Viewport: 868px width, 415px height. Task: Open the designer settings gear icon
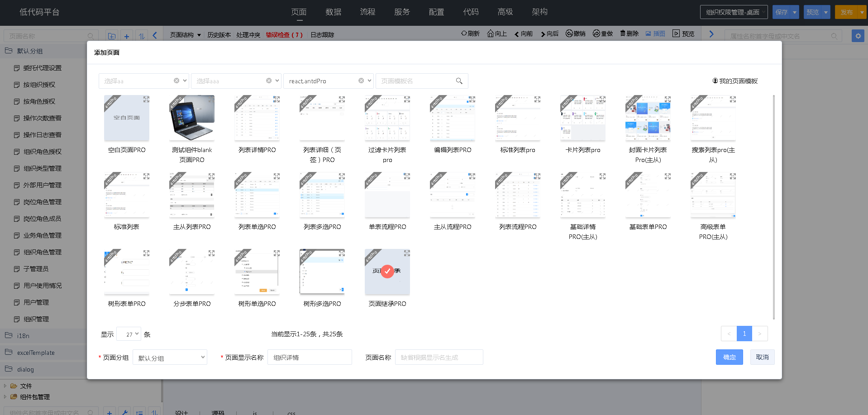[858, 35]
